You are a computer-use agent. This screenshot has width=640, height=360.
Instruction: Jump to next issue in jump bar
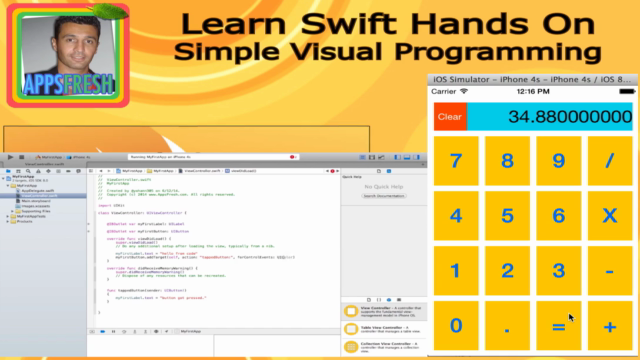coord(338,171)
